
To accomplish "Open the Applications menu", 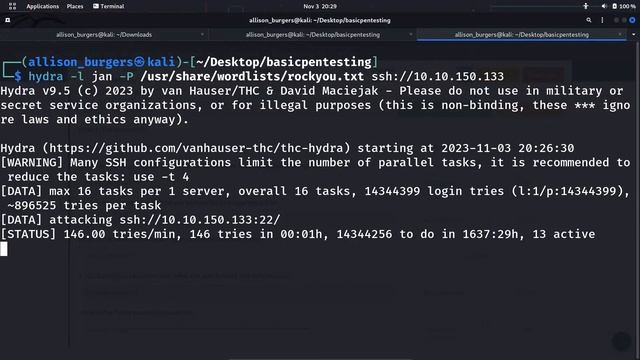I will point(42,6).
